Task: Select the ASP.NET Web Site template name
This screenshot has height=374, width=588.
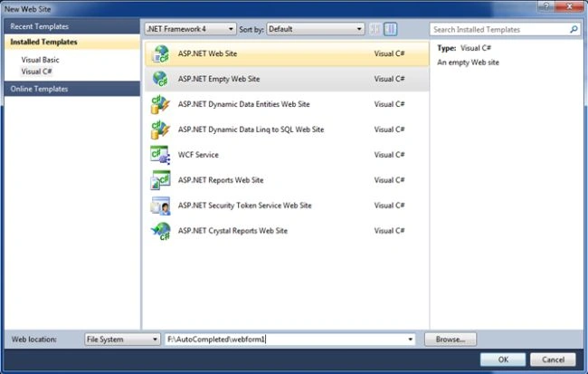Action: pyautogui.click(x=207, y=53)
